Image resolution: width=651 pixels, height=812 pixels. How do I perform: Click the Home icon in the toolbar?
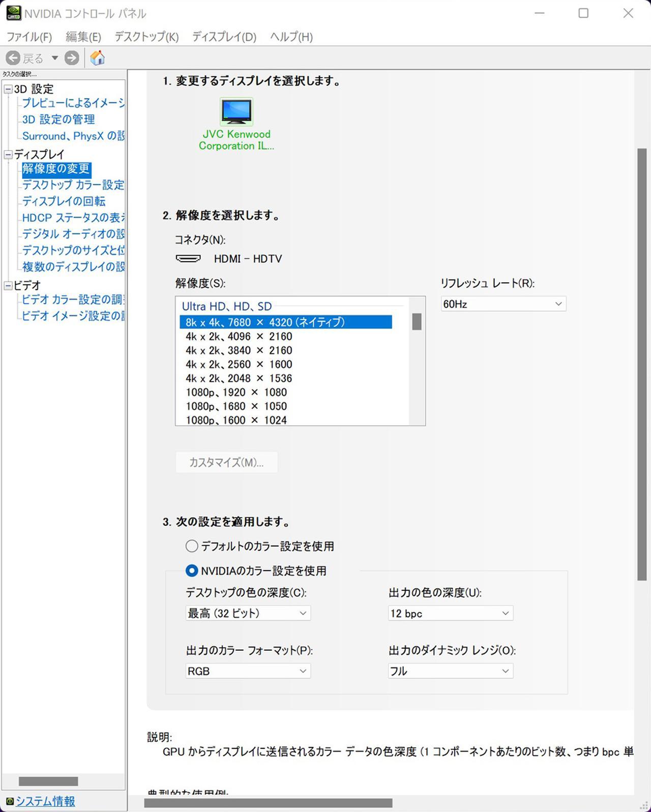[x=97, y=58]
